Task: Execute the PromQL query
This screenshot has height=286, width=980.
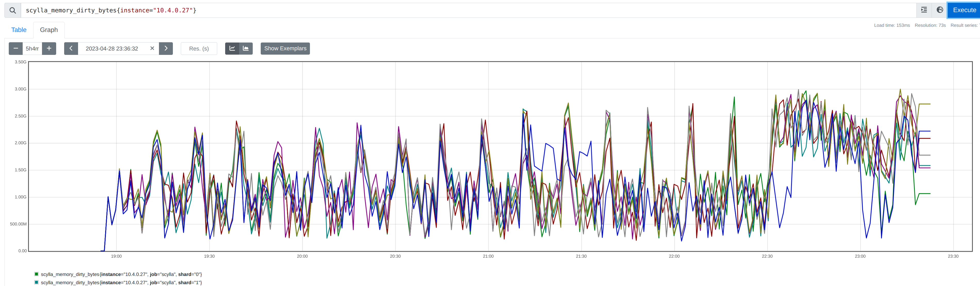Action: [964, 10]
